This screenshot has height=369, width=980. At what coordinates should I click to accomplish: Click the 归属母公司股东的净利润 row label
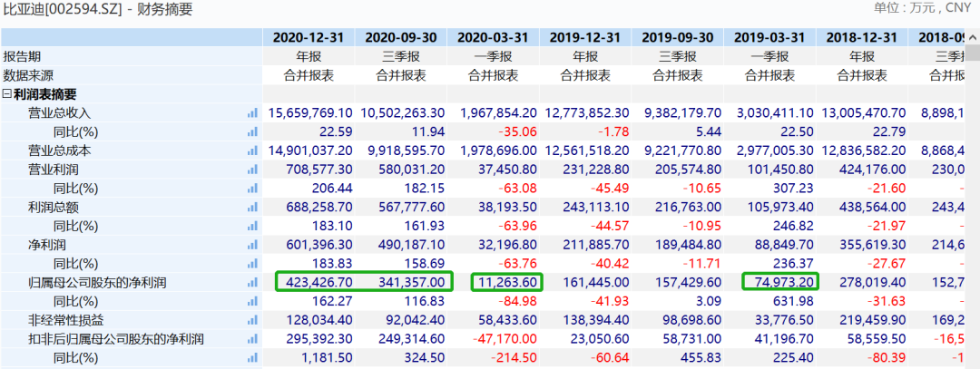[x=97, y=282]
